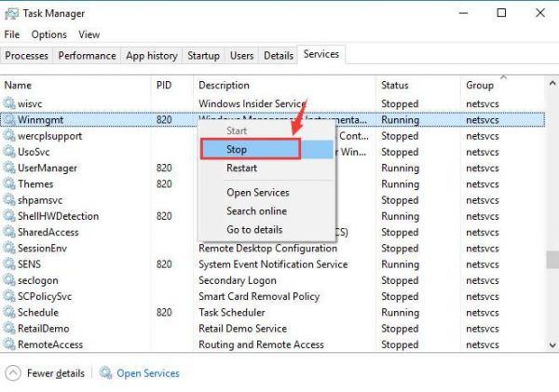This screenshot has width=559, height=392.
Task: Click Go to details in context menu
Action: coord(255,229)
